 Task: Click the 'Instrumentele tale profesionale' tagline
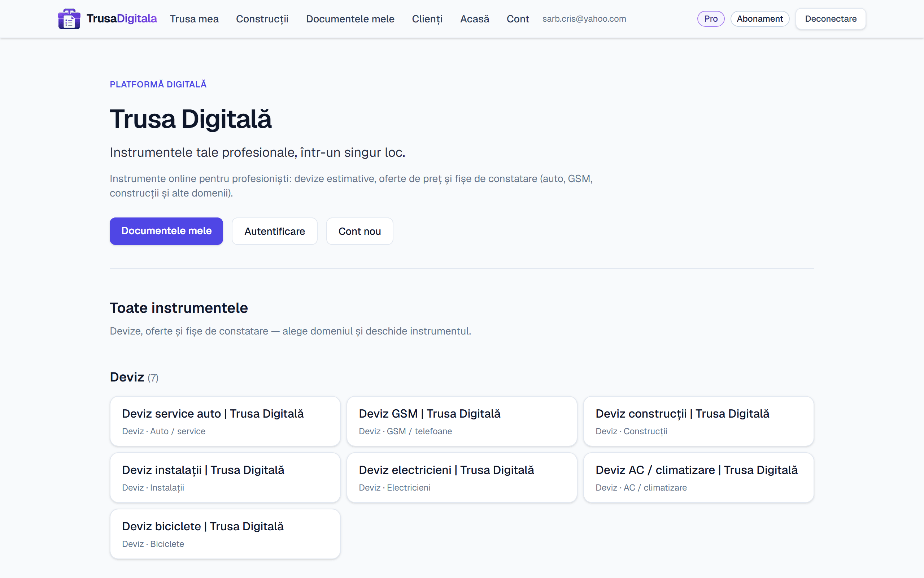point(257,152)
